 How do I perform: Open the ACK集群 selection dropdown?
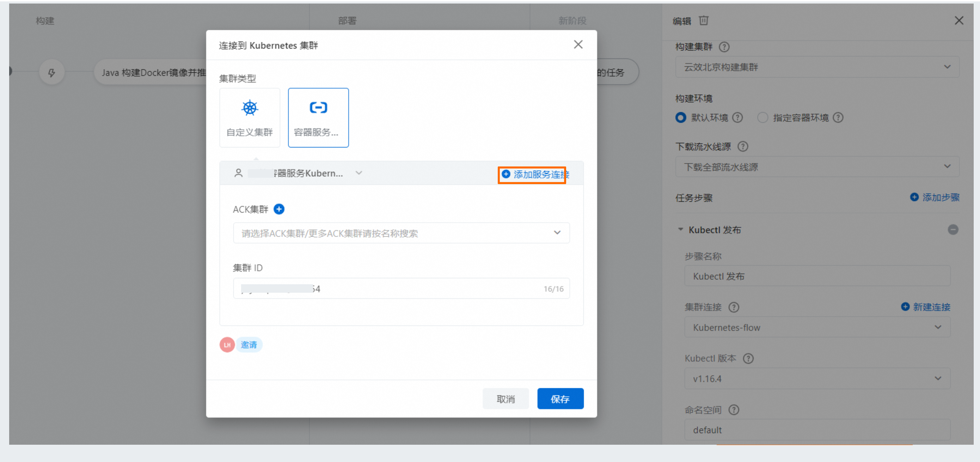402,233
